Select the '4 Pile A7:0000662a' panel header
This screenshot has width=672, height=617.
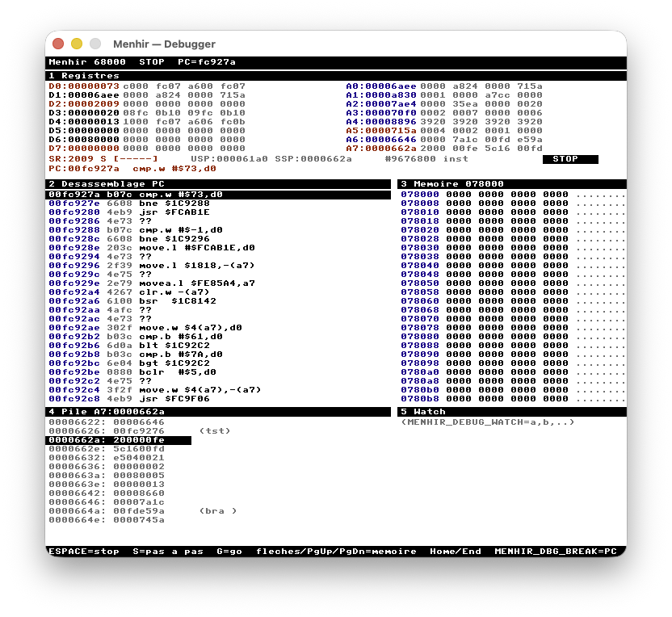tap(218, 412)
